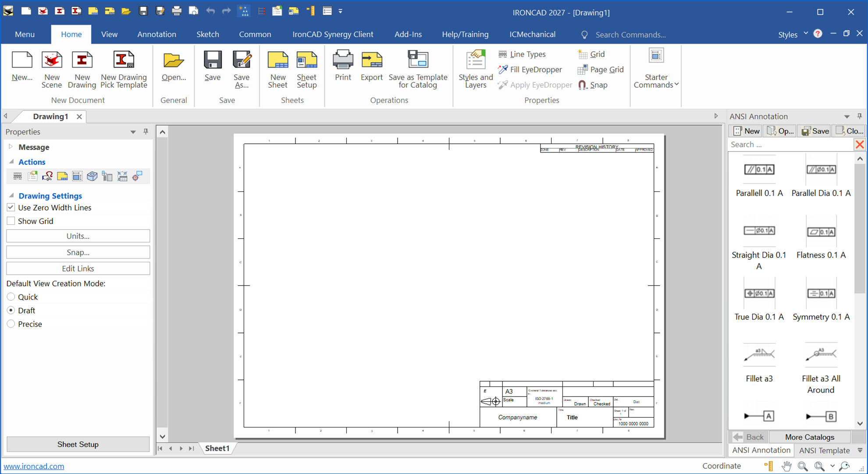Click the Print icon

click(x=343, y=60)
